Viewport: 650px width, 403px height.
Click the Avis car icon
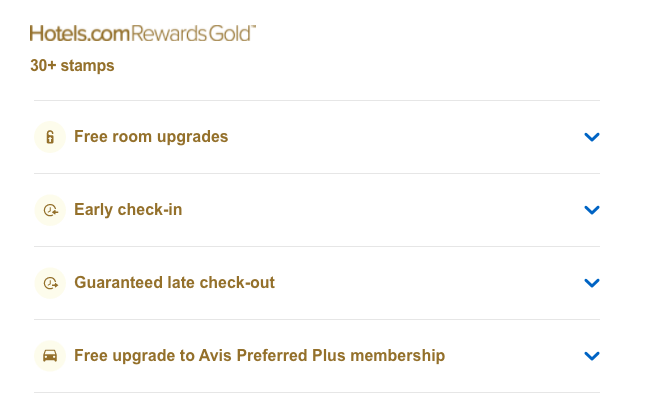click(50, 356)
